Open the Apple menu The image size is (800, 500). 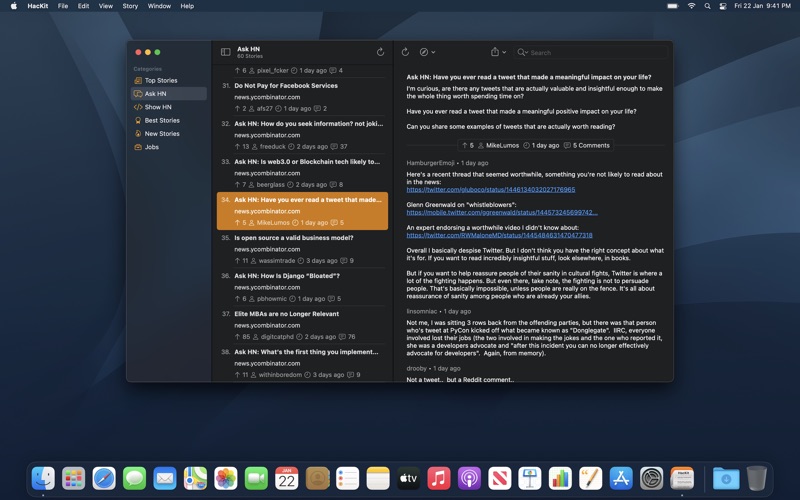[14, 6]
